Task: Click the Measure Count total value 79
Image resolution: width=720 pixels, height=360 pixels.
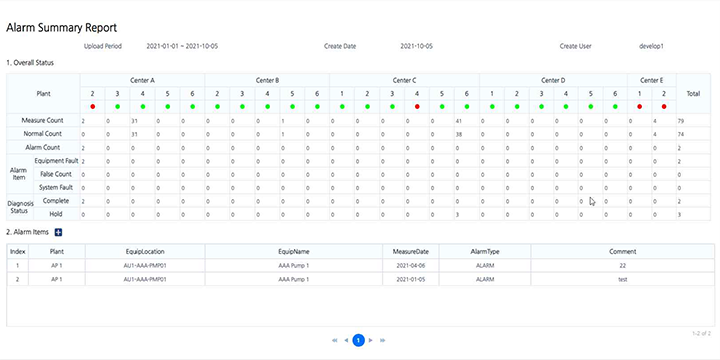Action: click(x=680, y=121)
